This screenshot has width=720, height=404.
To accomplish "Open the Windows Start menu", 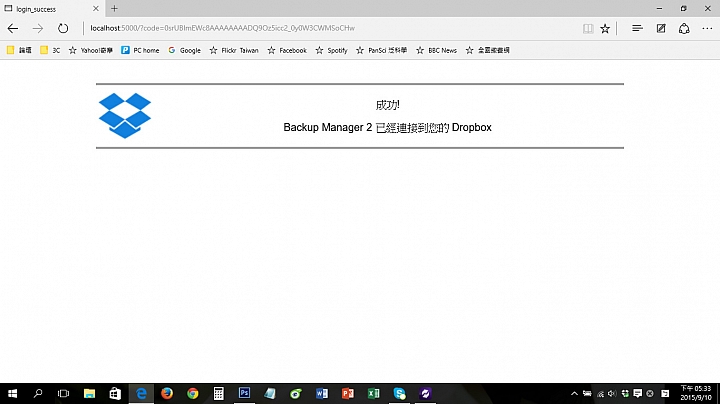I will 12,393.
